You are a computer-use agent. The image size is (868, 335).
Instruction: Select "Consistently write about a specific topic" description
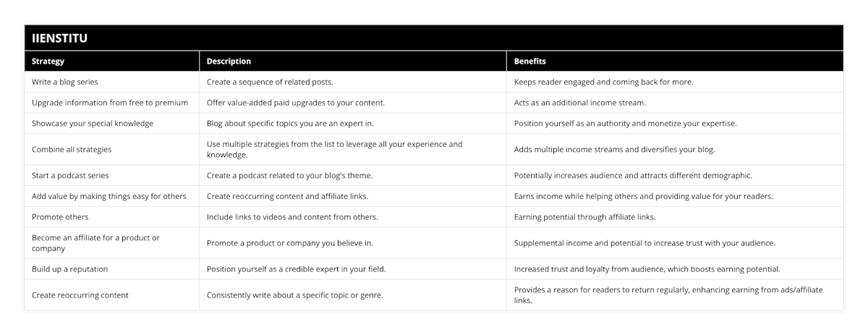(295, 294)
